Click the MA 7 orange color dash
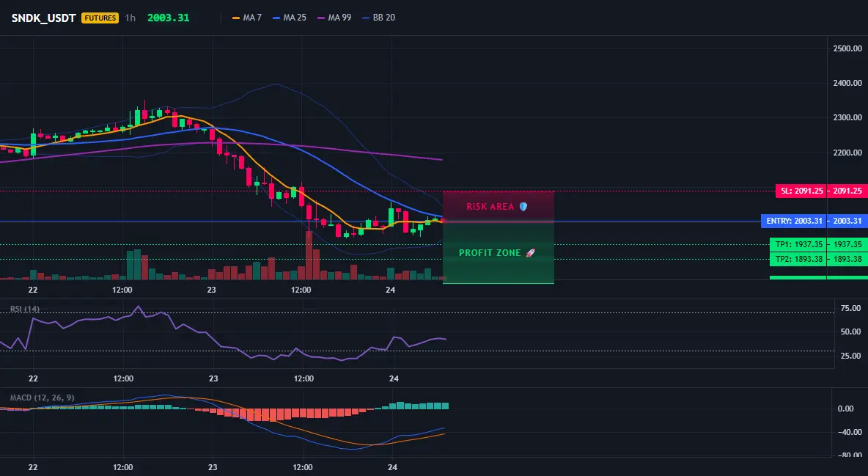The height and width of the screenshot is (476, 868). pos(236,18)
